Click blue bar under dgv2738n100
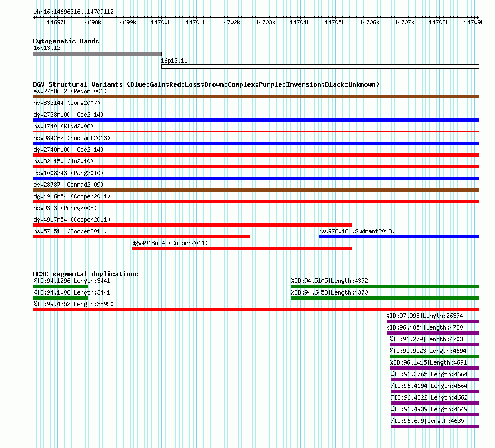This screenshot has height=448, width=495. coord(256,120)
